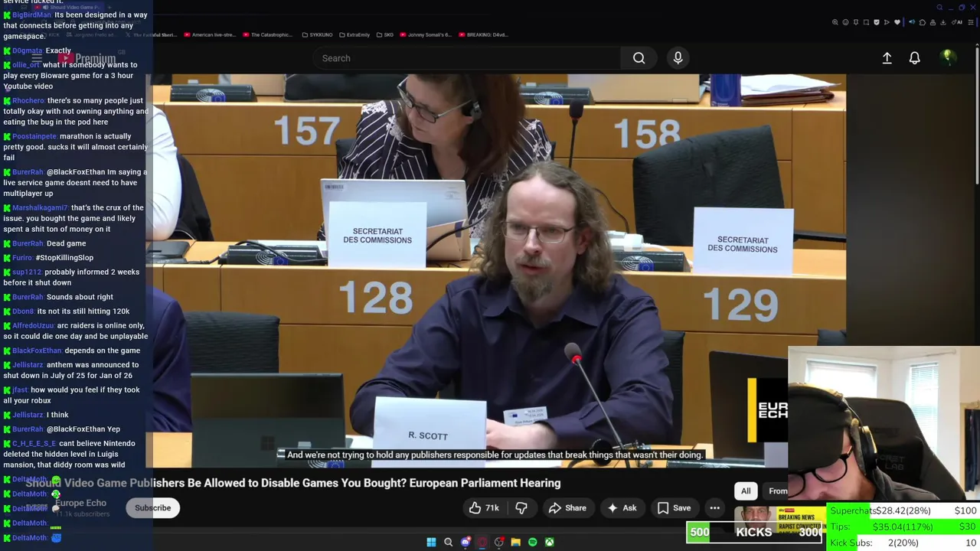Click into the YouTube Search field
The width and height of the screenshot is (980, 551).
[x=467, y=58]
